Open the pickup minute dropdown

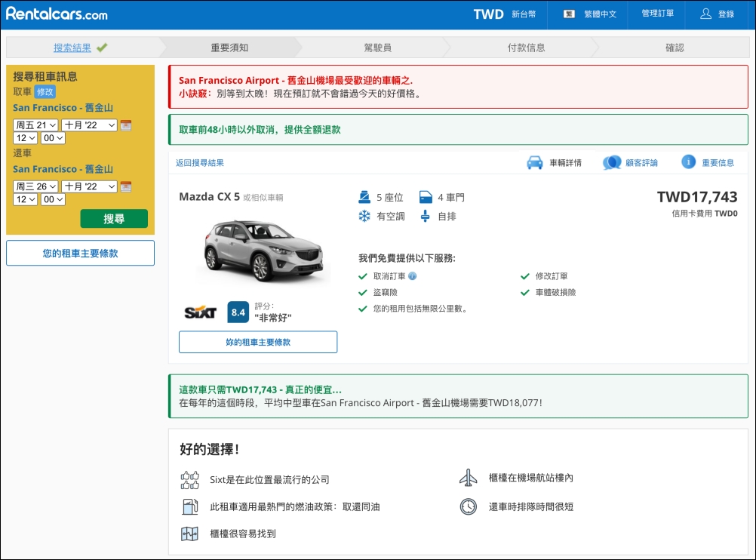click(x=53, y=138)
